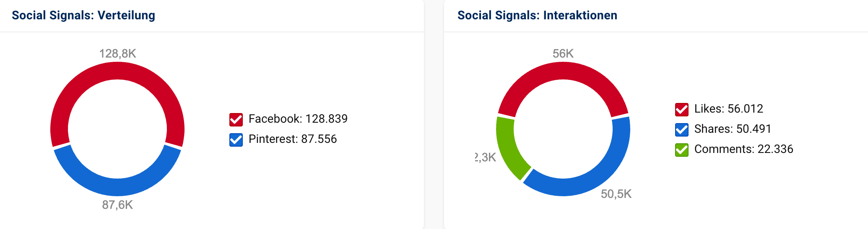Screen dimensions: 868x229
Task: Select the blue Pinterest donut segment
Action: (x=117, y=187)
